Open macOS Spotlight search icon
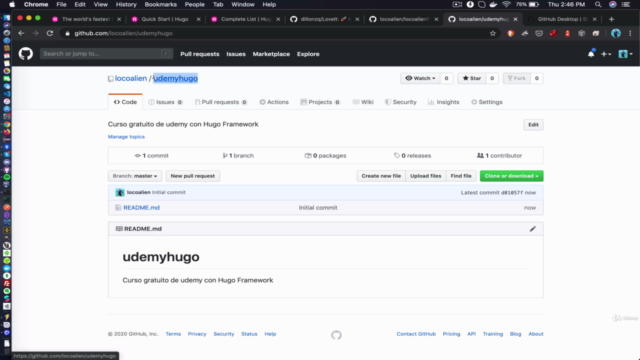This screenshot has height=360, width=640. pos(598,4)
